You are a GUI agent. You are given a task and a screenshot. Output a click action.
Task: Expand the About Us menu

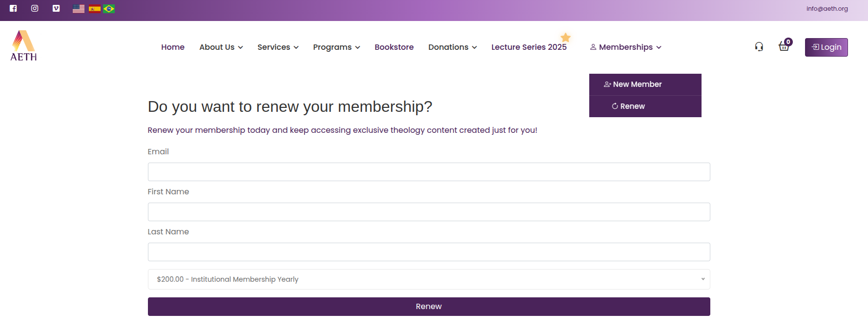tap(221, 47)
